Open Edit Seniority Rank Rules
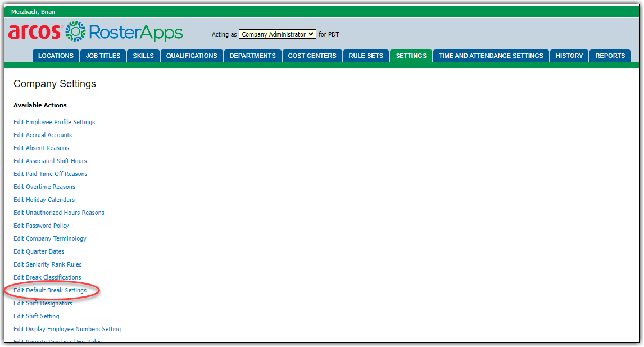Image resolution: width=644 pixels, height=347 pixels. 47,264
